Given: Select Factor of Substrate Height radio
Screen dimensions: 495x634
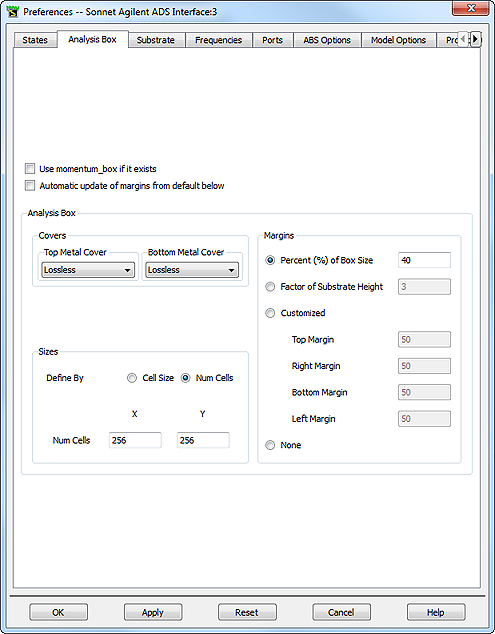Looking at the screenshot, I should pos(270,287).
